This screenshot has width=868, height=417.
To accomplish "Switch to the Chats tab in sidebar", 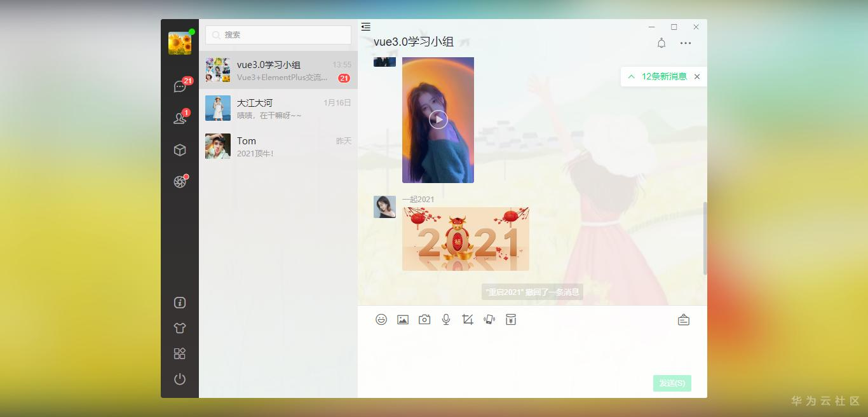I will (180, 86).
